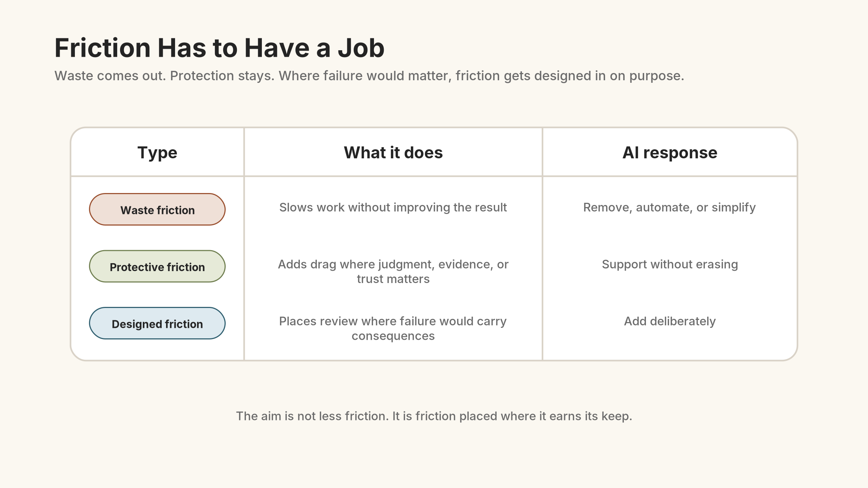Click Support without erasing cell
The height and width of the screenshot is (488, 868).
click(x=670, y=264)
